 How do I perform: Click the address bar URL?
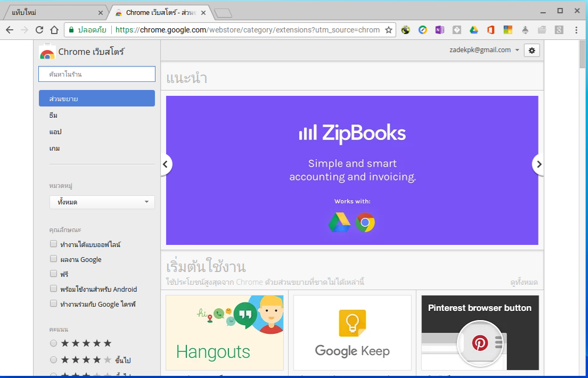248,30
